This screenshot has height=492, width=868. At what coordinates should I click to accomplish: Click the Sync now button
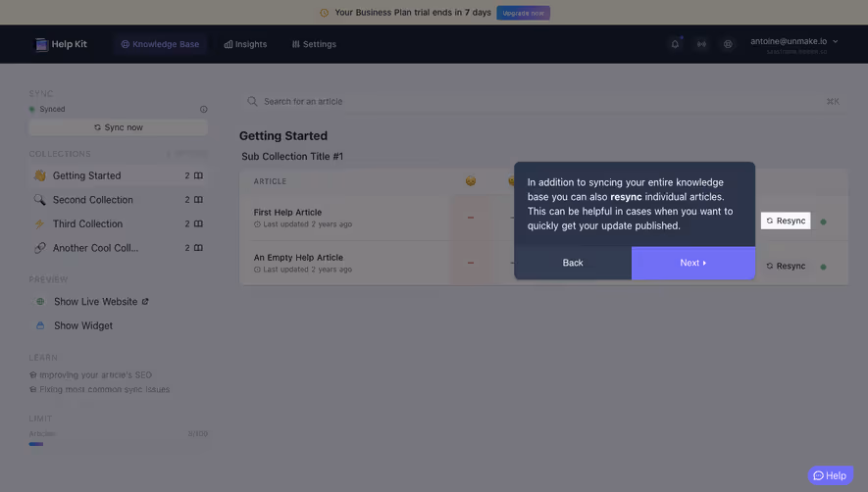click(x=118, y=127)
